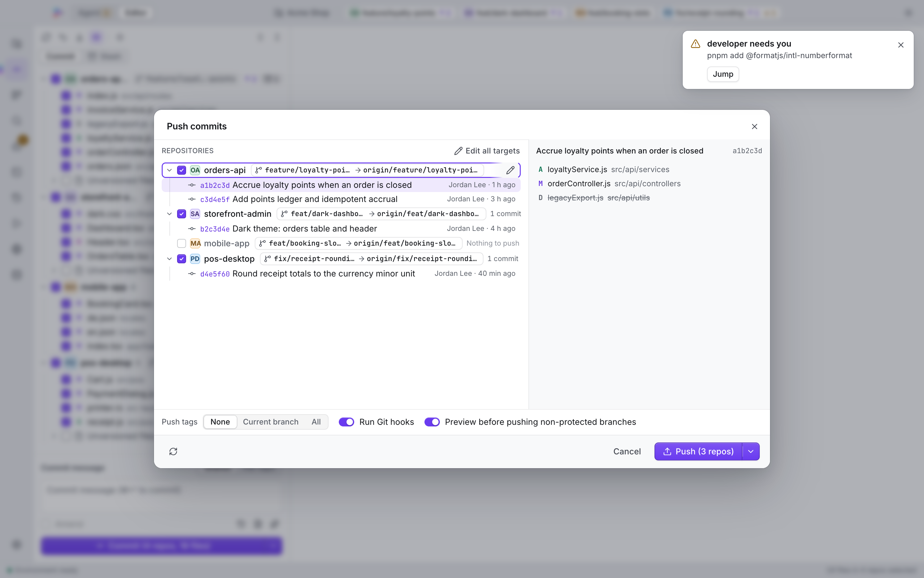Open the Push button dropdown arrow
Screen dimensions: 924x578
pyautogui.click(x=751, y=451)
